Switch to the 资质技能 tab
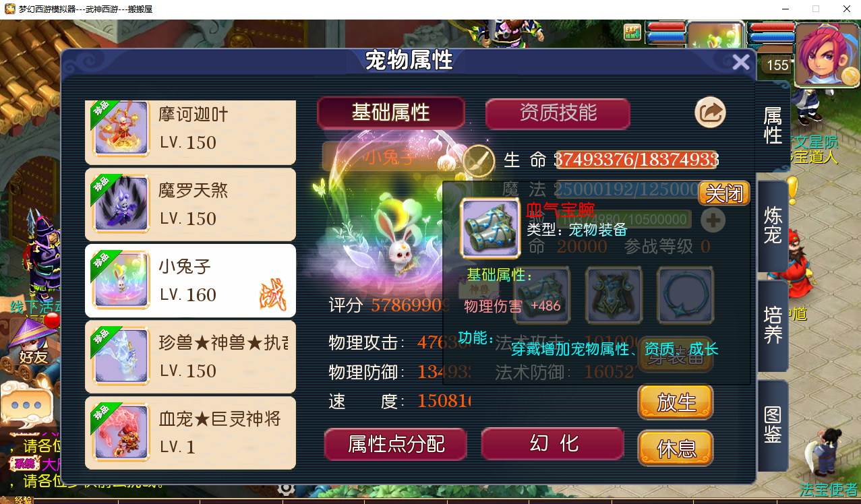 pyautogui.click(x=558, y=113)
